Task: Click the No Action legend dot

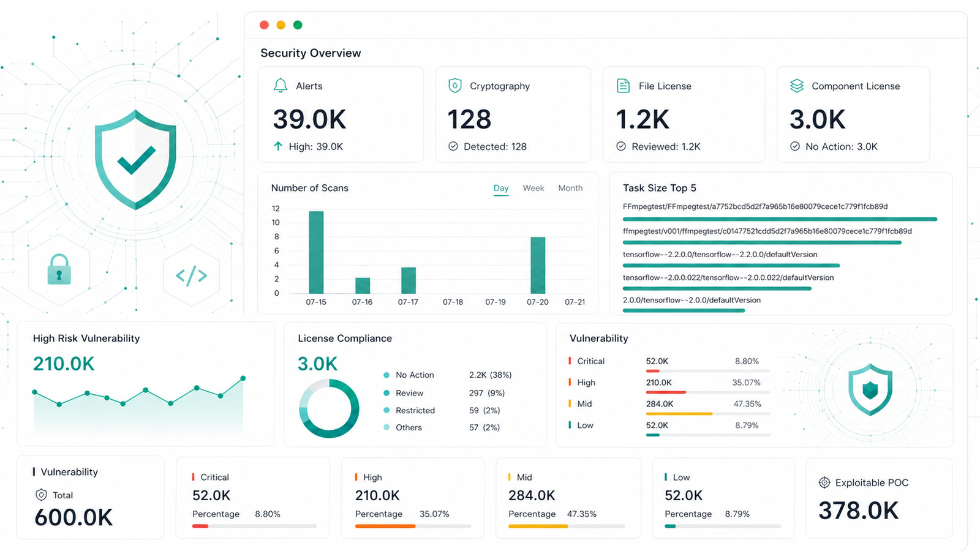Action: [386, 375]
